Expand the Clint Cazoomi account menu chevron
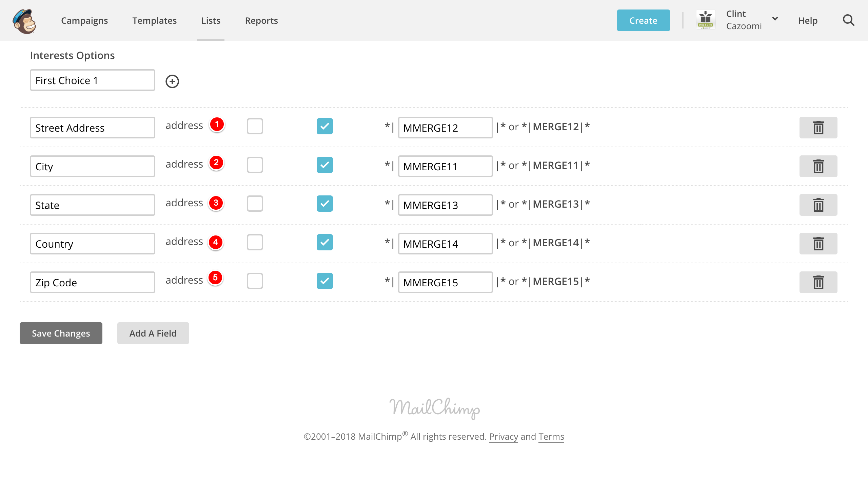Image resolution: width=868 pixels, height=477 pixels. pos(775,19)
